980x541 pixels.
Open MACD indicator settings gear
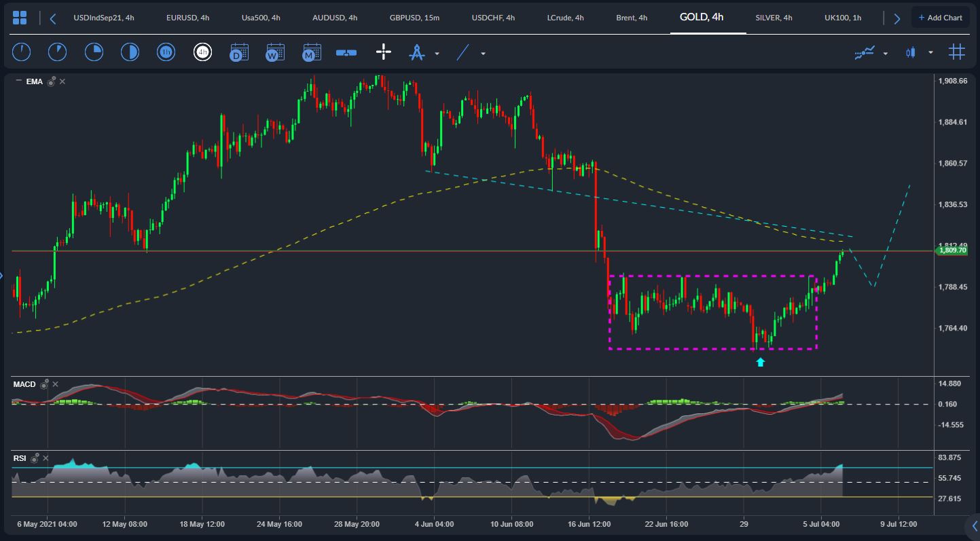tap(45, 384)
